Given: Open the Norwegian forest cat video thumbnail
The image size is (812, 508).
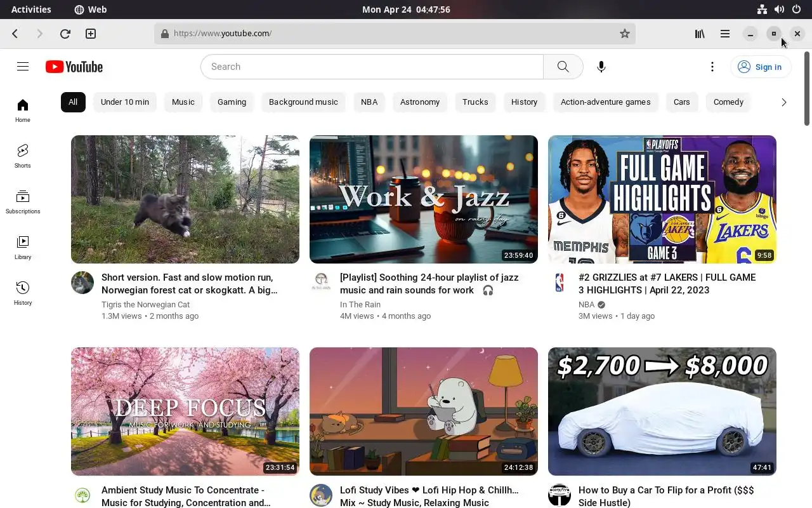Looking at the screenshot, I should coord(185,199).
